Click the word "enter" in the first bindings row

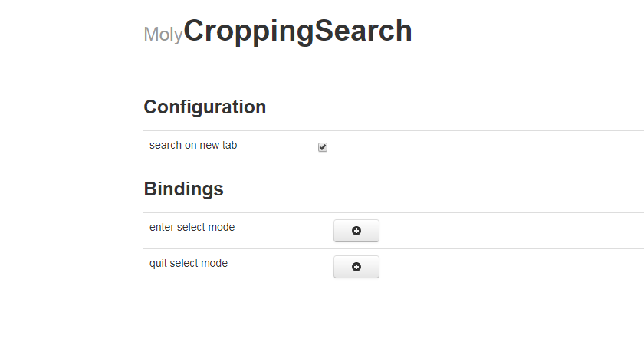pyautogui.click(x=162, y=228)
